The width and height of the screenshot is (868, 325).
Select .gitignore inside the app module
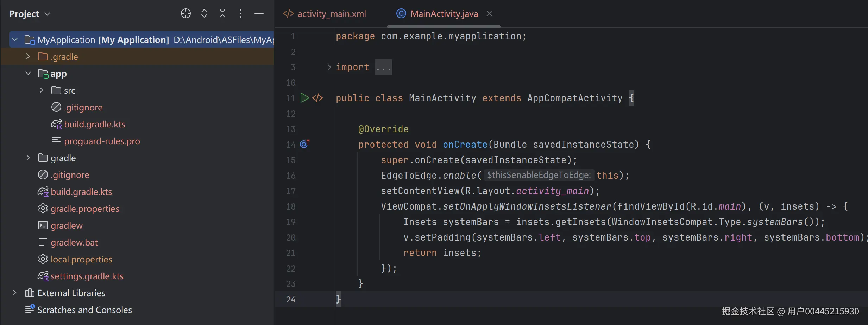(x=83, y=107)
